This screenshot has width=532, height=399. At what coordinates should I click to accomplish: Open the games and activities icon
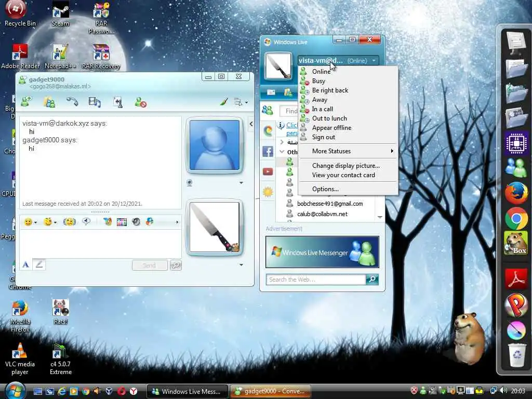(117, 102)
